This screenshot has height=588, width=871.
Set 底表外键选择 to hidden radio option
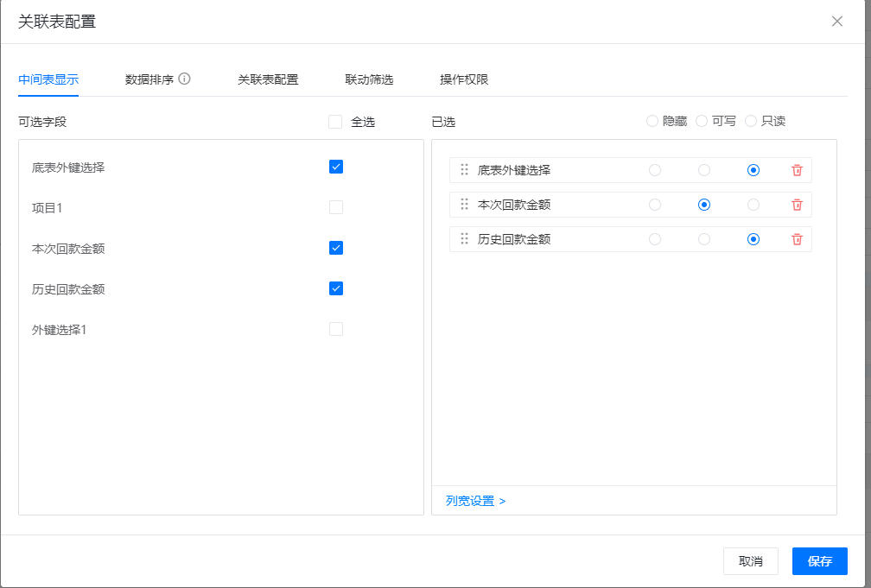(x=655, y=170)
